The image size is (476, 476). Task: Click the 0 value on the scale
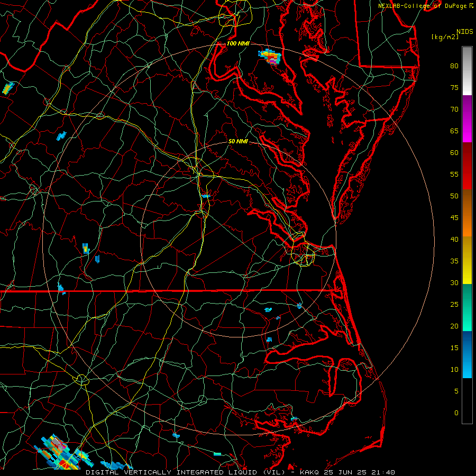tap(456, 413)
